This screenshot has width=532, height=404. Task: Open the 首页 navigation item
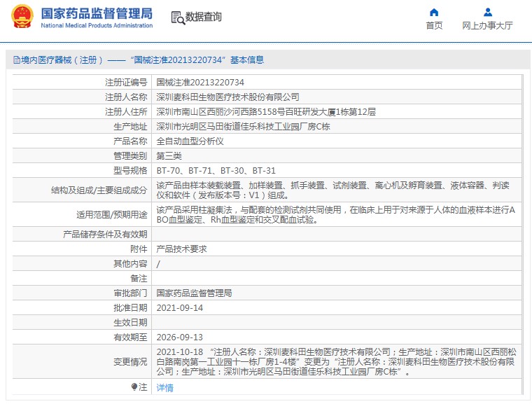[434, 25]
